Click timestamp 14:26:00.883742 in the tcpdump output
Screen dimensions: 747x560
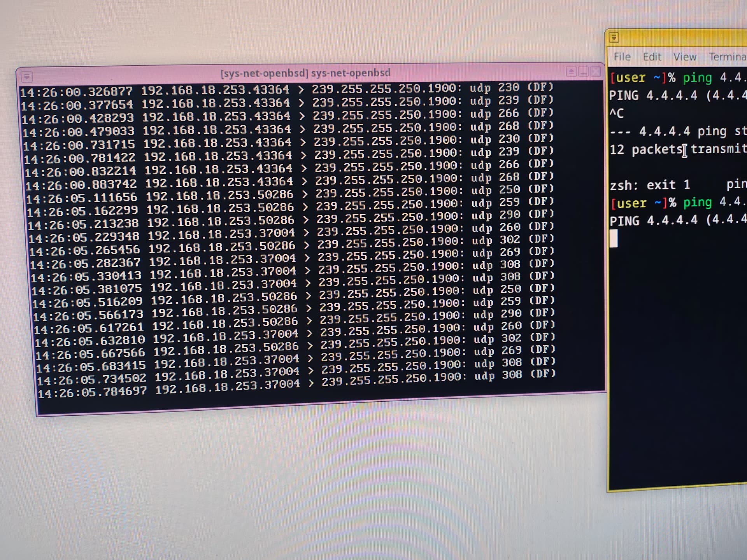[x=82, y=185]
